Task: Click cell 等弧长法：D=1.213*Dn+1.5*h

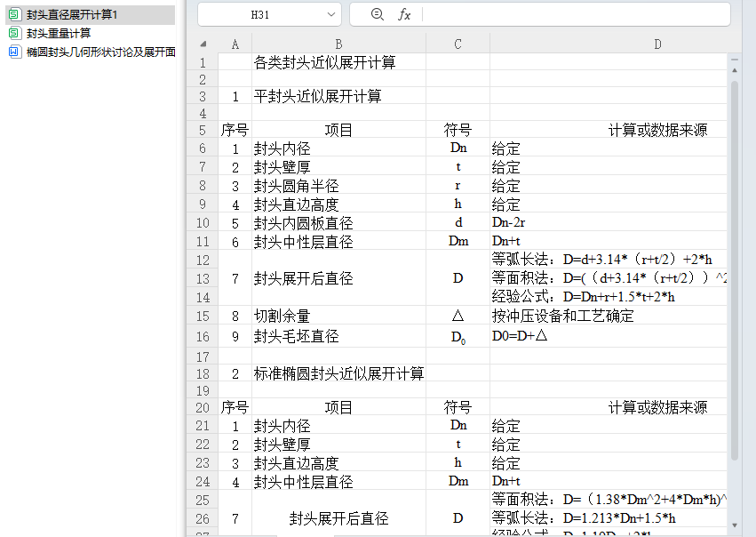Action: 609,518
